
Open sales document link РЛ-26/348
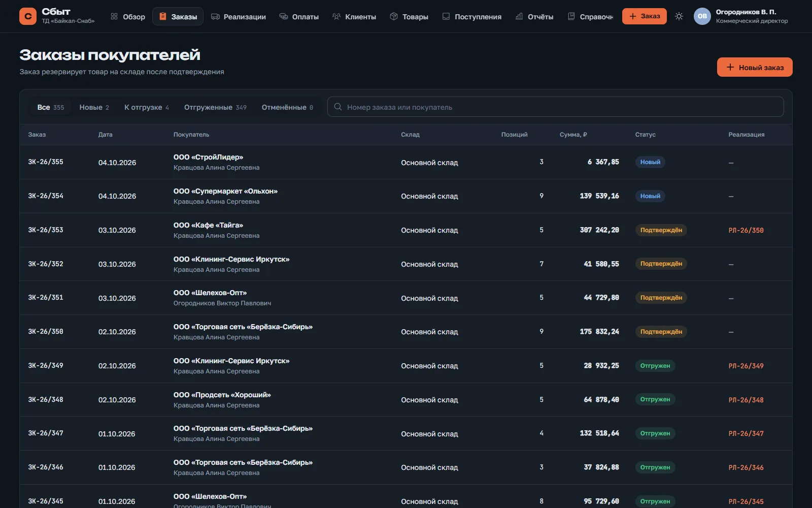pyautogui.click(x=746, y=400)
